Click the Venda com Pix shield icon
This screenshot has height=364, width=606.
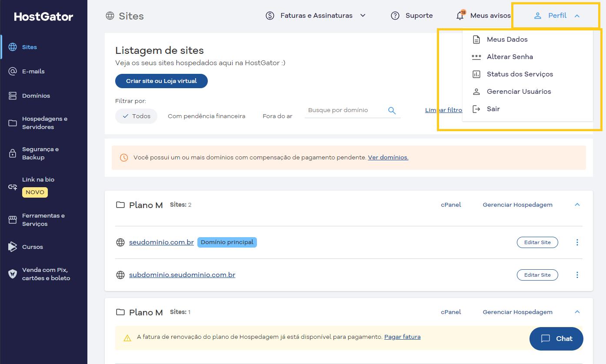tap(13, 274)
